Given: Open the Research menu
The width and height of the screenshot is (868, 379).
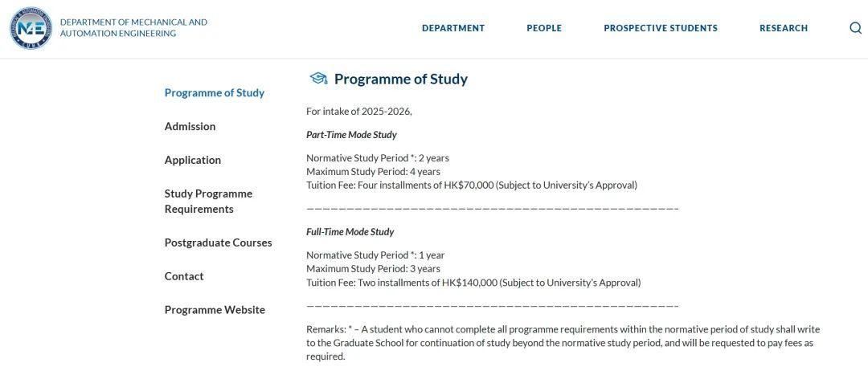Looking at the screenshot, I should [x=784, y=28].
